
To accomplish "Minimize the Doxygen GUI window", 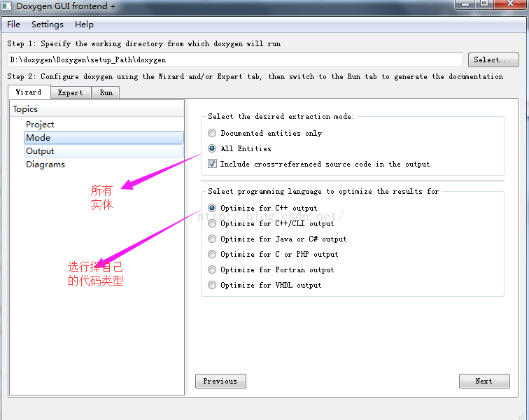I will point(465,4).
